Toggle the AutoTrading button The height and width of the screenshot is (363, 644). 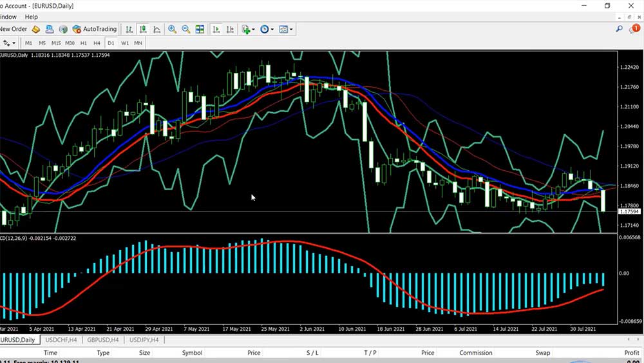95,29
